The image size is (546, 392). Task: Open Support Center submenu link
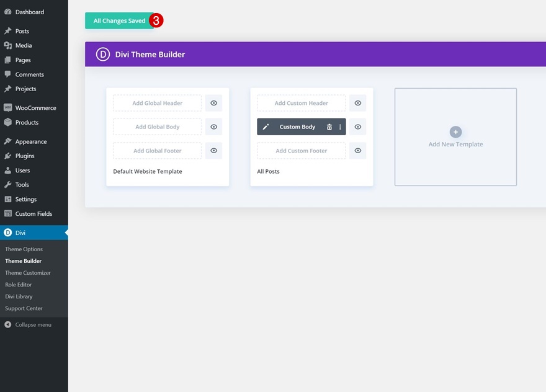pyautogui.click(x=24, y=308)
